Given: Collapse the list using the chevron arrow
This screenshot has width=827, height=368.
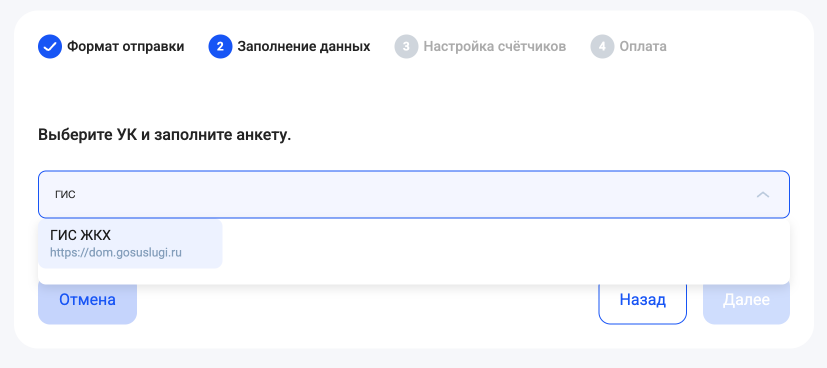Looking at the screenshot, I should click(763, 195).
